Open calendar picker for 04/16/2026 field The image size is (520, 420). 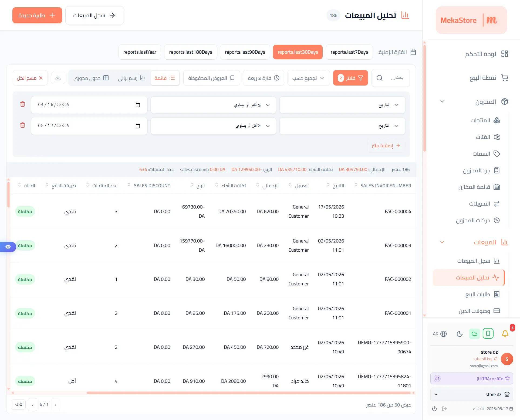pyautogui.click(x=138, y=105)
